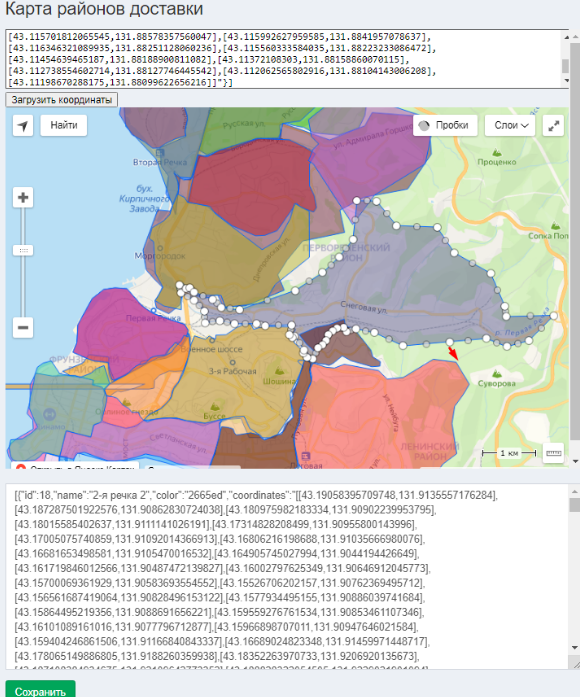Click the Светланская ул. street label
The image size is (580, 697).
tap(178, 443)
